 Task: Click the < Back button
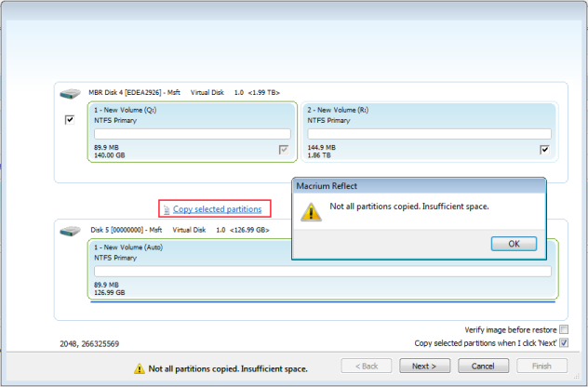(x=367, y=366)
